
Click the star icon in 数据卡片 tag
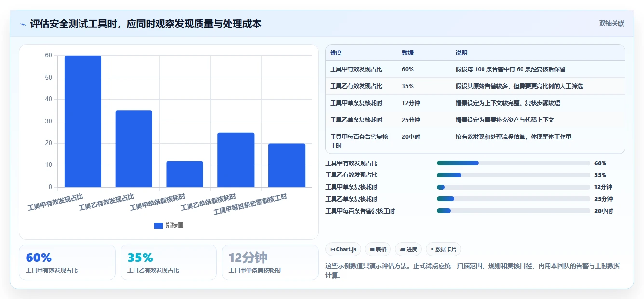(432, 249)
